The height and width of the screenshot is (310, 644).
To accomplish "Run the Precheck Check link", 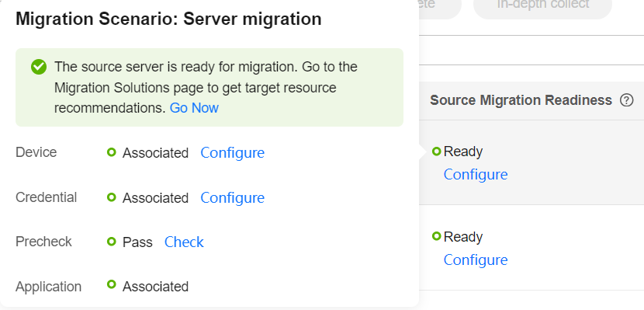I will pyautogui.click(x=184, y=242).
